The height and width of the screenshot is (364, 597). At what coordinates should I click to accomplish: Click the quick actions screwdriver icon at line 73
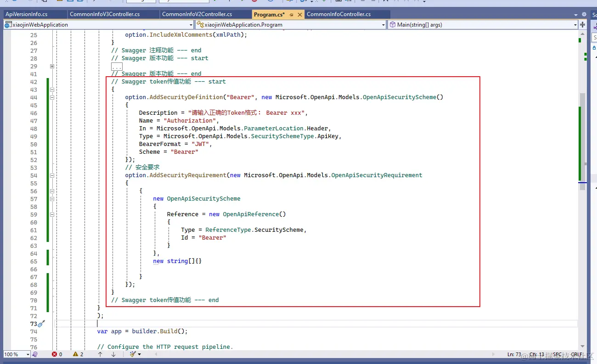[41, 324]
